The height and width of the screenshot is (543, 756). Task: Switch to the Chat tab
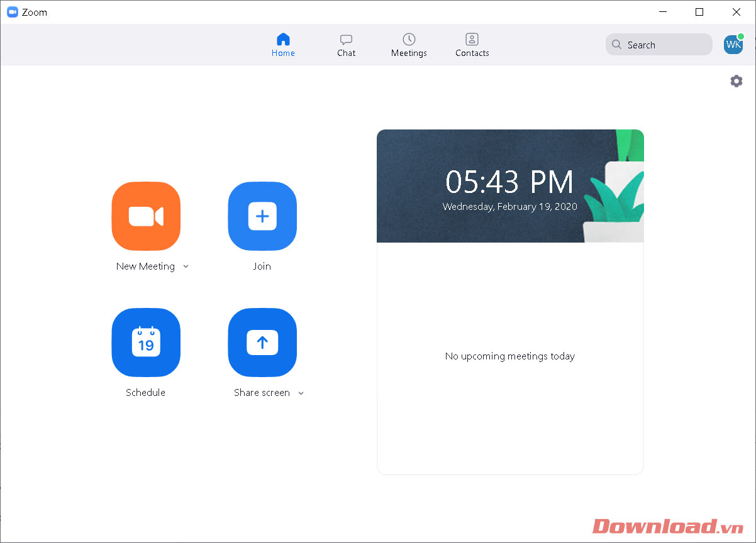pyautogui.click(x=346, y=45)
